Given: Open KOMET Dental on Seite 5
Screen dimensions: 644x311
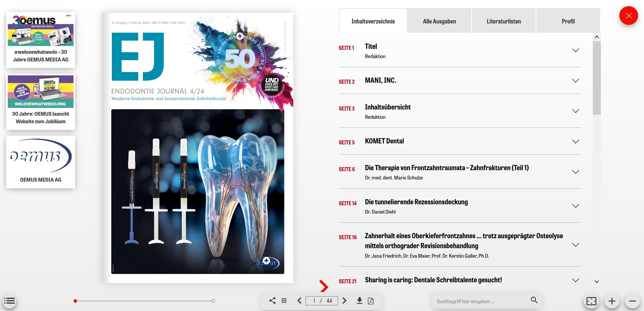Looking at the screenshot, I should click(384, 141).
